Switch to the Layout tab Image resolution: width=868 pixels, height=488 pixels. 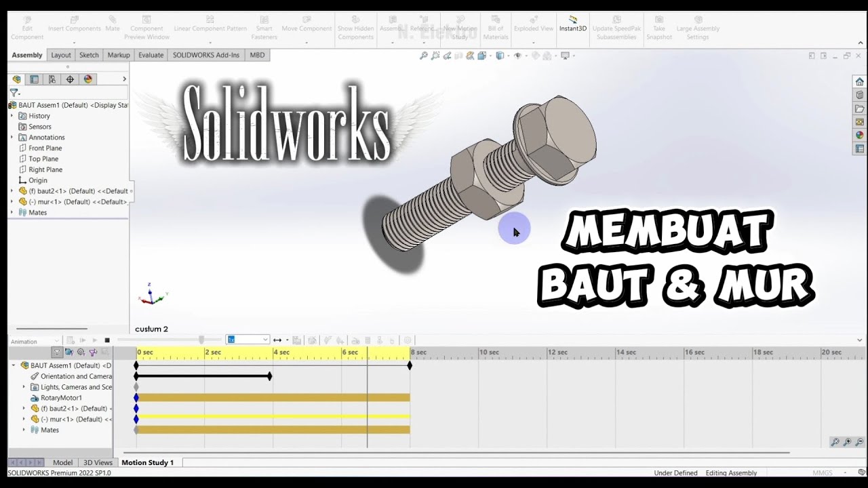61,55
